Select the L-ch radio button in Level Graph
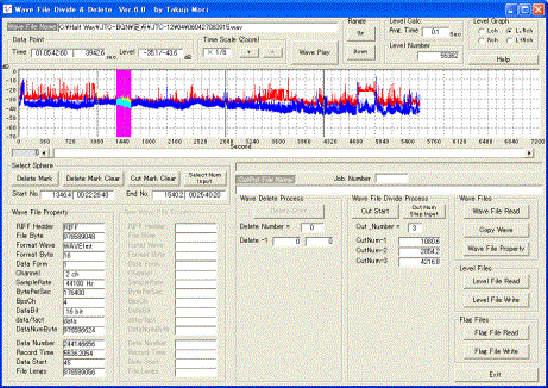This screenshot has width=548, height=388. click(481, 31)
